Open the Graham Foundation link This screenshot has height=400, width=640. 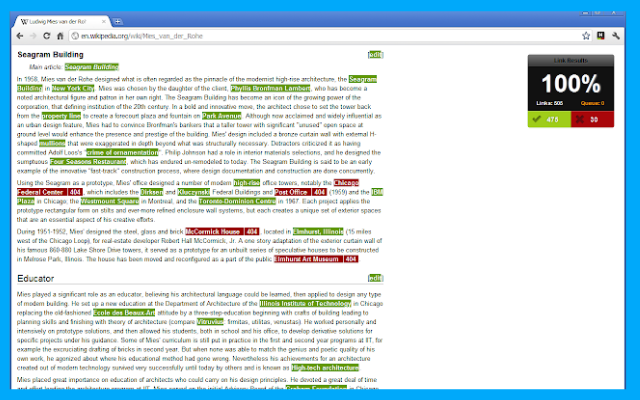[x=316, y=387]
